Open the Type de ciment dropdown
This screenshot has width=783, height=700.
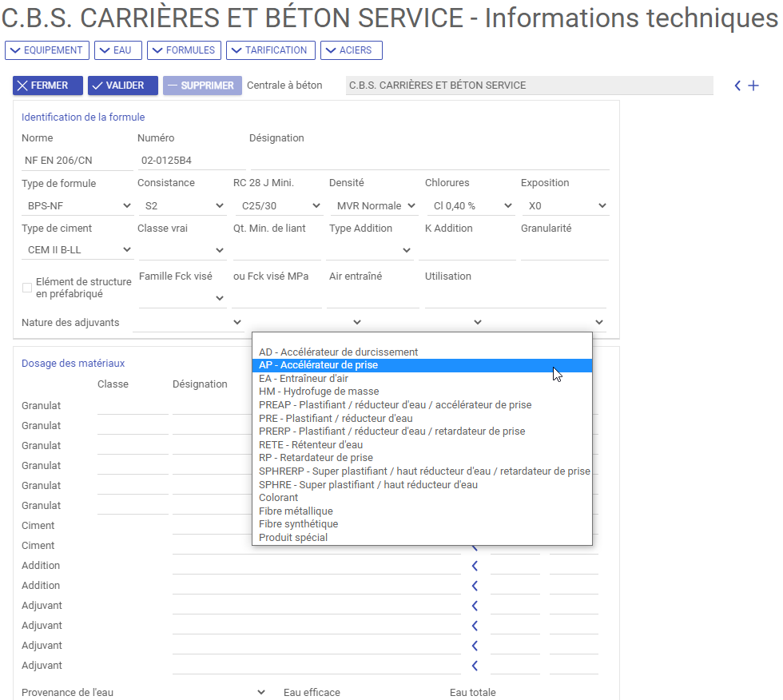pyautogui.click(x=77, y=249)
